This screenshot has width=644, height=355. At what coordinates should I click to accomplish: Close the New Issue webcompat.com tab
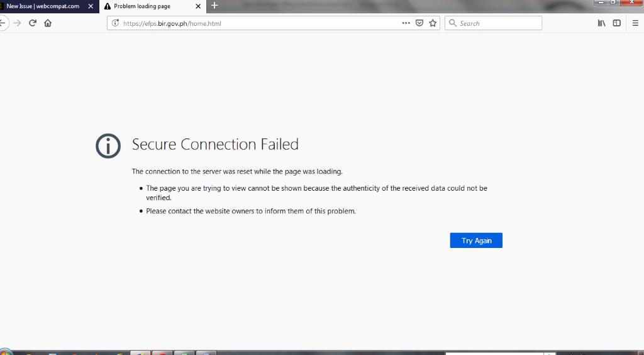point(91,6)
